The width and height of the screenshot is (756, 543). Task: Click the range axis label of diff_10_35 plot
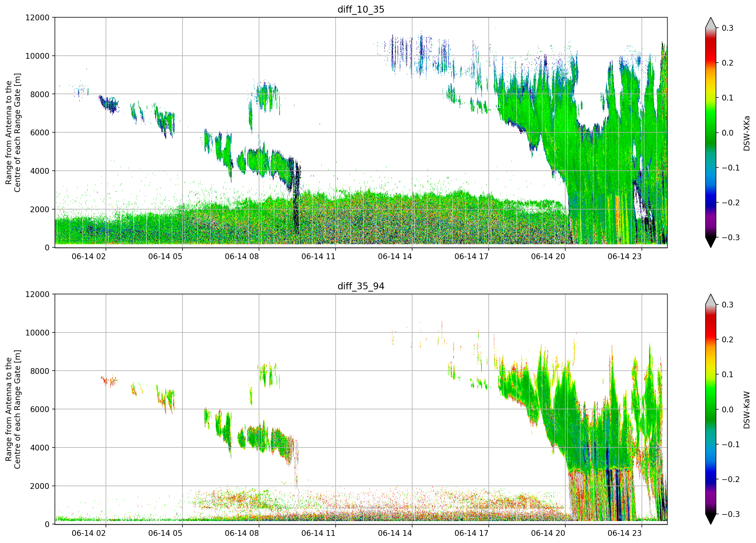pyautogui.click(x=13, y=132)
